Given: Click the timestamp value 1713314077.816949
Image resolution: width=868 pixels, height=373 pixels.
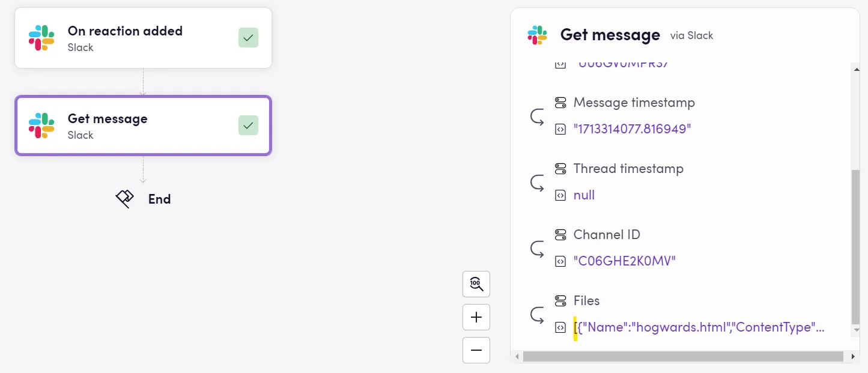Looking at the screenshot, I should 633,129.
